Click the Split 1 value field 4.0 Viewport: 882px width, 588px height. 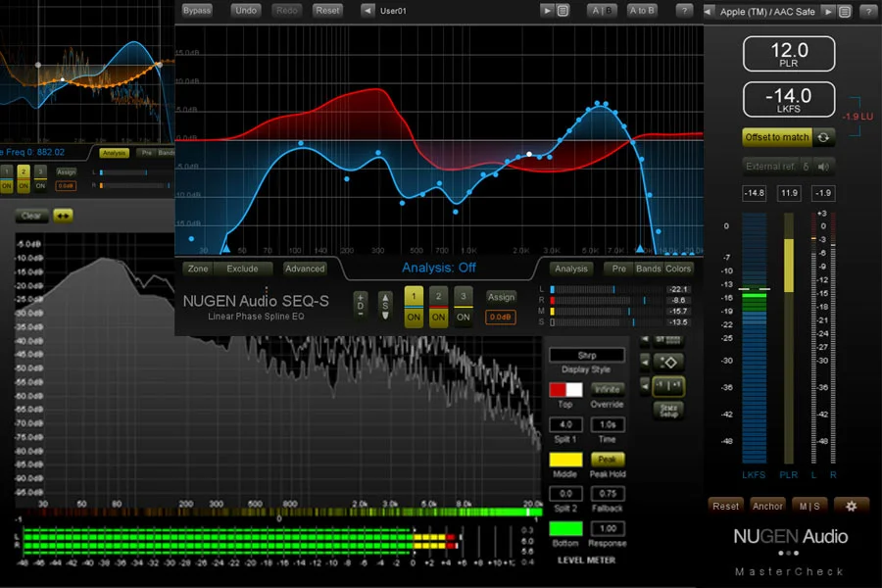(565, 424)
